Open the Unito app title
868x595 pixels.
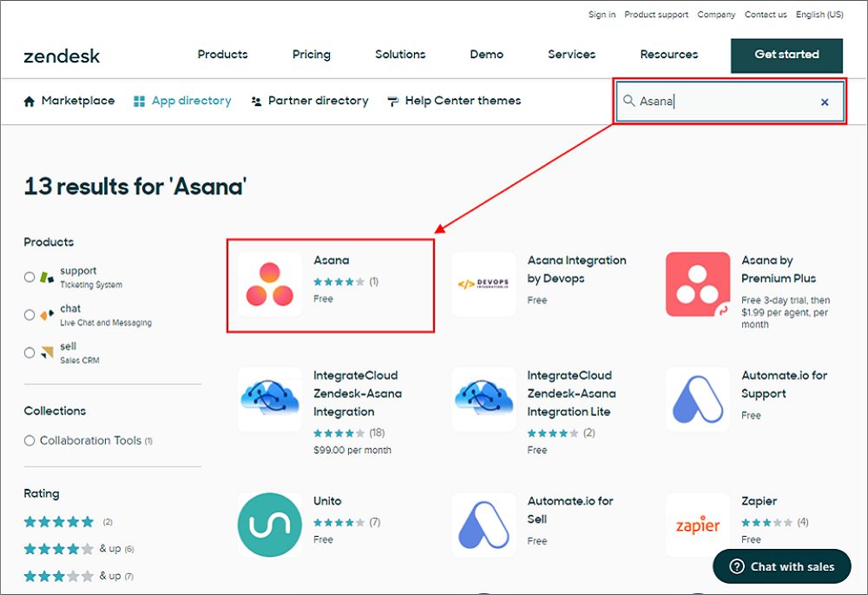(x=327, y=501)
